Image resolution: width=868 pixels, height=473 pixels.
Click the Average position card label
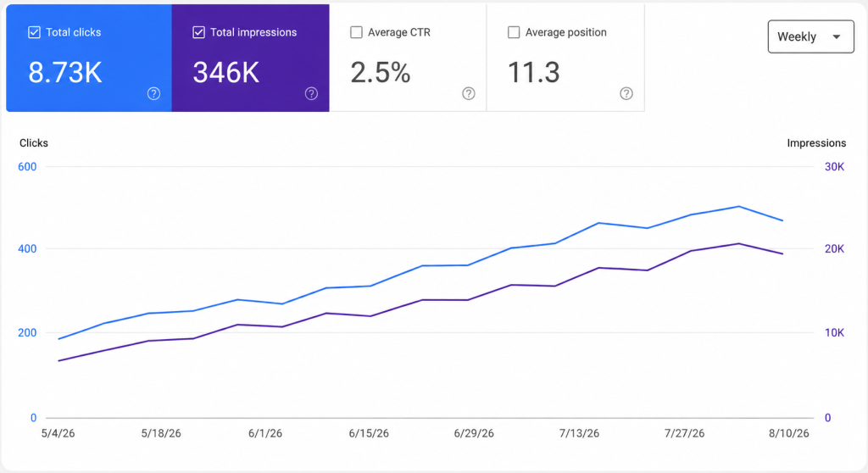coord(565,32)
